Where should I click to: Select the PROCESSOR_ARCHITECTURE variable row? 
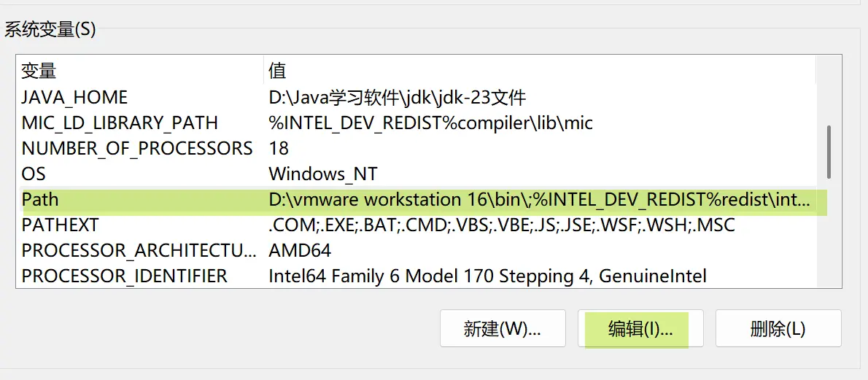coord(418,250)
